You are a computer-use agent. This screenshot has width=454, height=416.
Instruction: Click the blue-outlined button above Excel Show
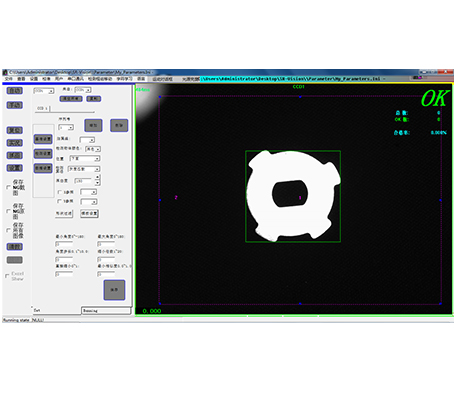coord(15,247)
